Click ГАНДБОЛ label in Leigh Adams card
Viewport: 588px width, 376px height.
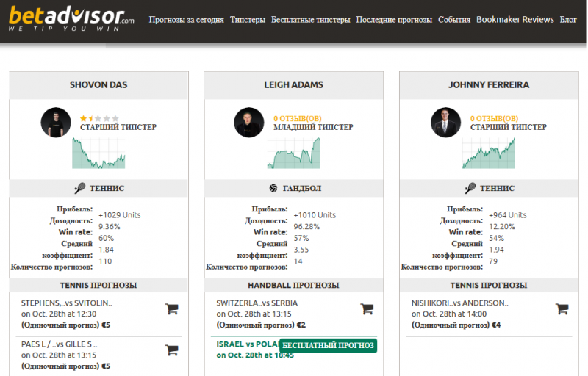pyautogui.click(x=302, y=189)
